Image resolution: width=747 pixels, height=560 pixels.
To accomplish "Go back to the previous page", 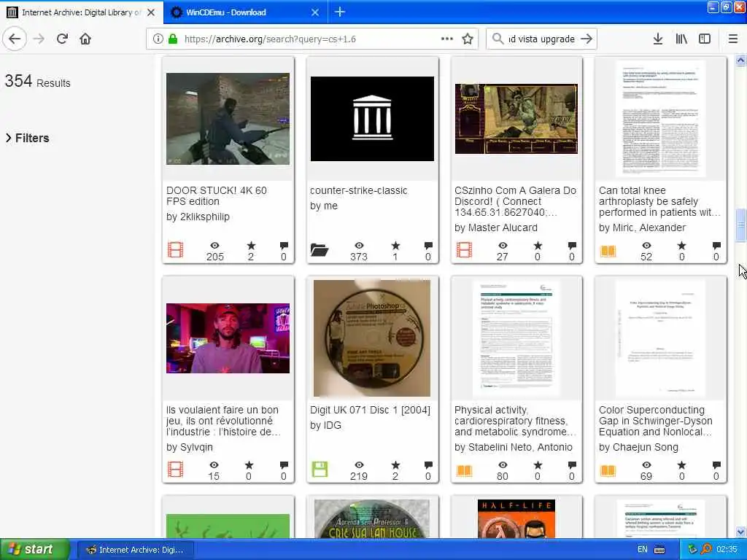I will 15,39.
